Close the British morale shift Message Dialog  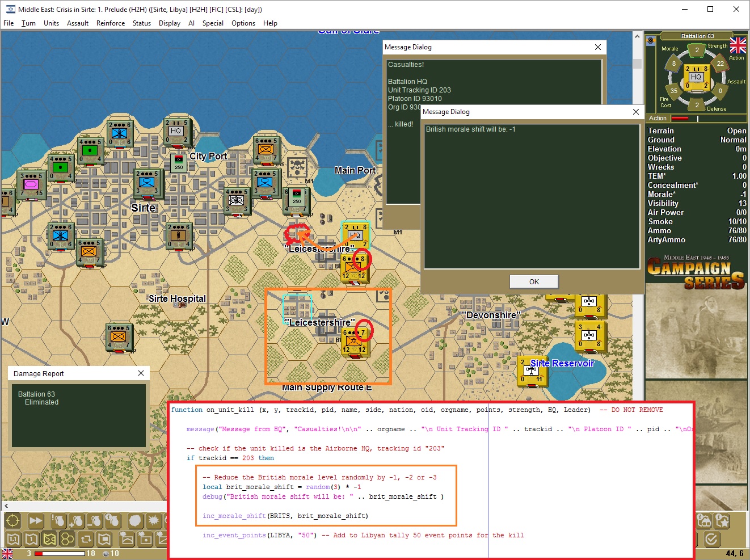point(636,112)
